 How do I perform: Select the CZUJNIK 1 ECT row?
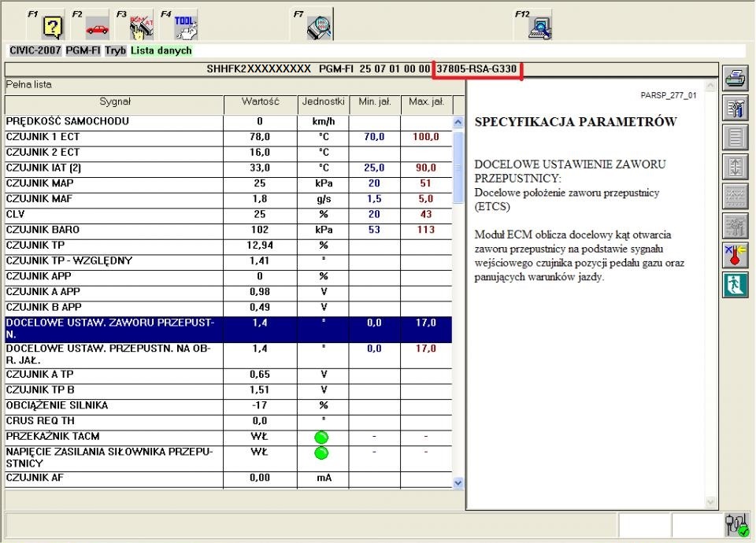(228, 137)
